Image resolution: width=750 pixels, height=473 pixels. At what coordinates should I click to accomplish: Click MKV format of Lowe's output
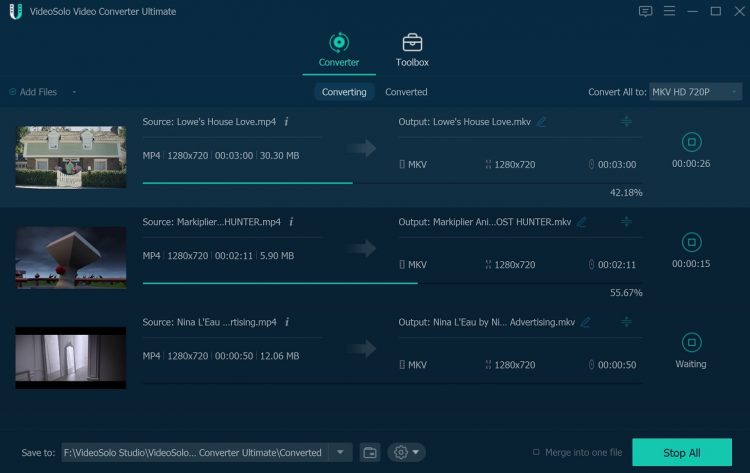(x=413, y=165)
